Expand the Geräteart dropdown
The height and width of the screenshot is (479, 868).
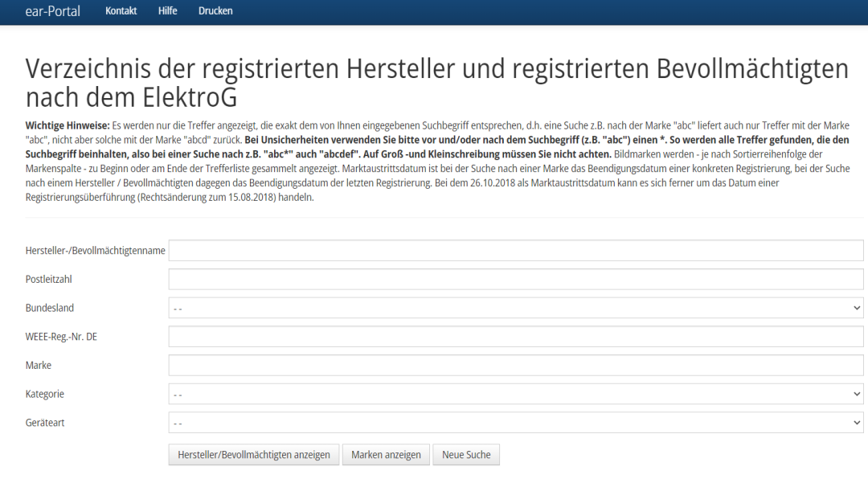pos(516,423)
